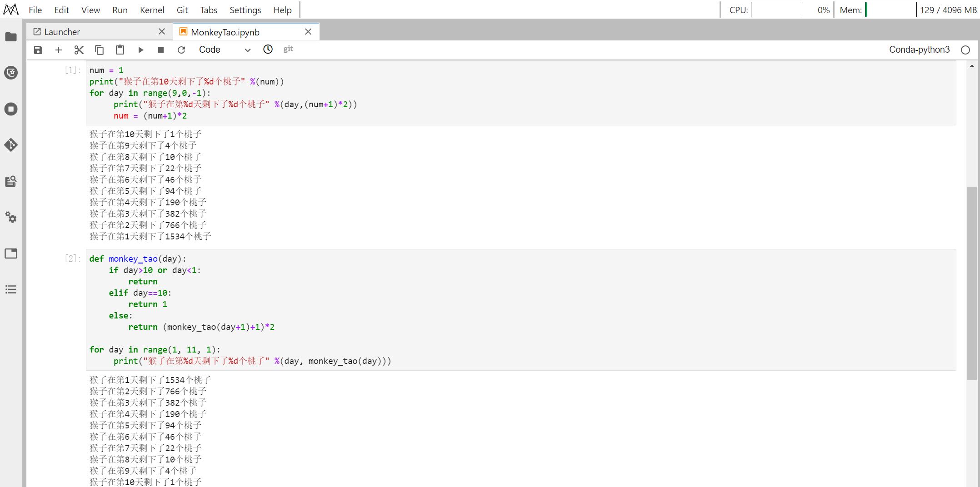Open the Help menu
Viewport: 980px width, 487px height.
(x=282, y=10)
